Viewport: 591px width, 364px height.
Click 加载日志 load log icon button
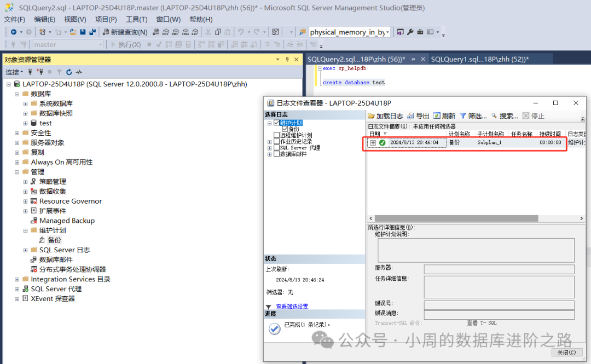[x=385, y=116]
